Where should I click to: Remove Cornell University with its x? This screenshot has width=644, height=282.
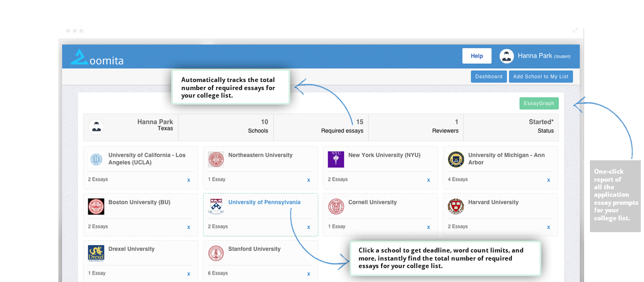click(428, 227)
